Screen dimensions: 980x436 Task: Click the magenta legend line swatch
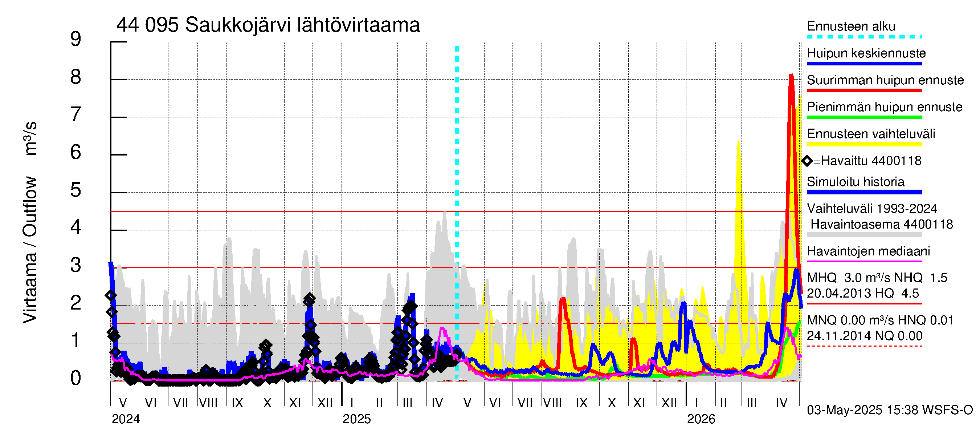(x=864, y=262)
